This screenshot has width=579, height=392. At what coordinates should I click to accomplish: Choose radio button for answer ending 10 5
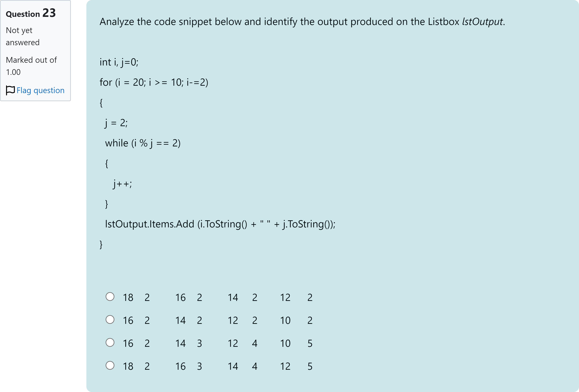(110, 342)
